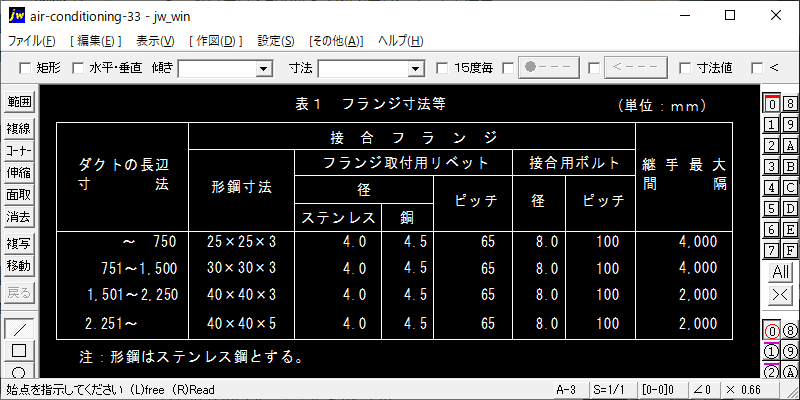
Task: Select layer group circle 0
Action: [772, 332]
